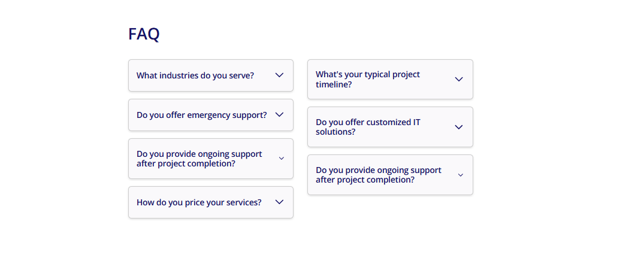Click chevron for left-column ongoing support question
This screenshot has height=258, width=644.
point(282,159)
